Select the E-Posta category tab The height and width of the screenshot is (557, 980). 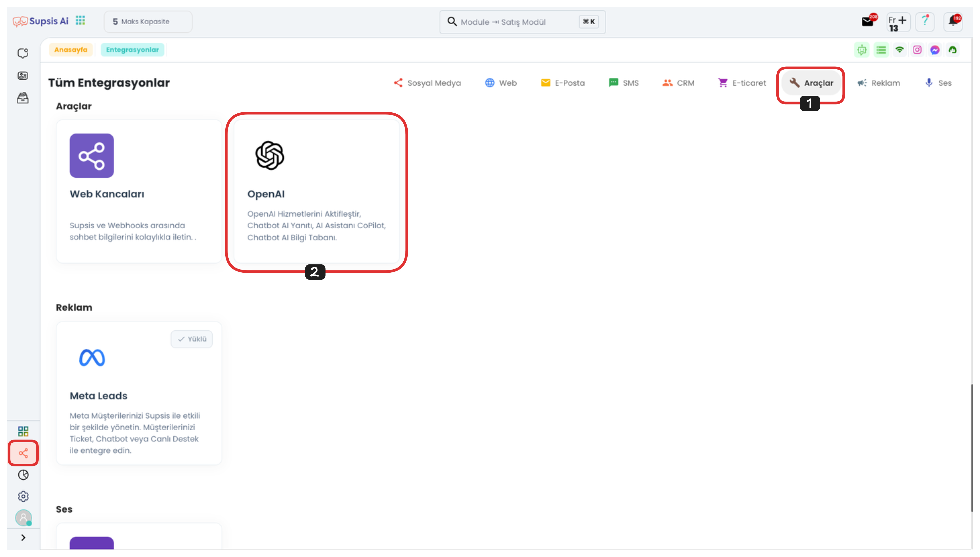[563, 83]
